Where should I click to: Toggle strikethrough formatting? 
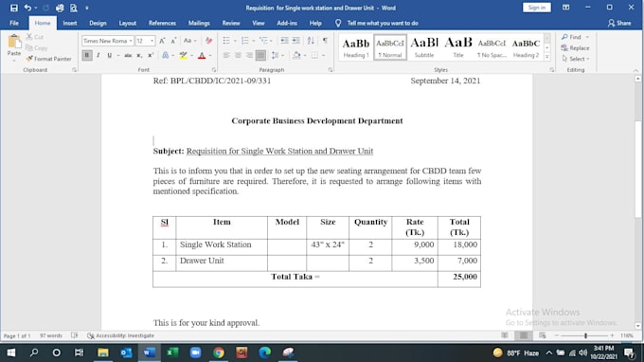128,55
